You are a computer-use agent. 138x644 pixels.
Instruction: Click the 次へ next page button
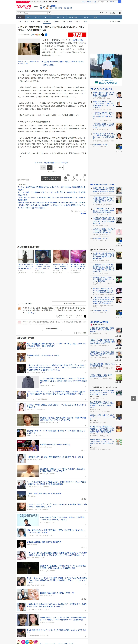point(60,168)
